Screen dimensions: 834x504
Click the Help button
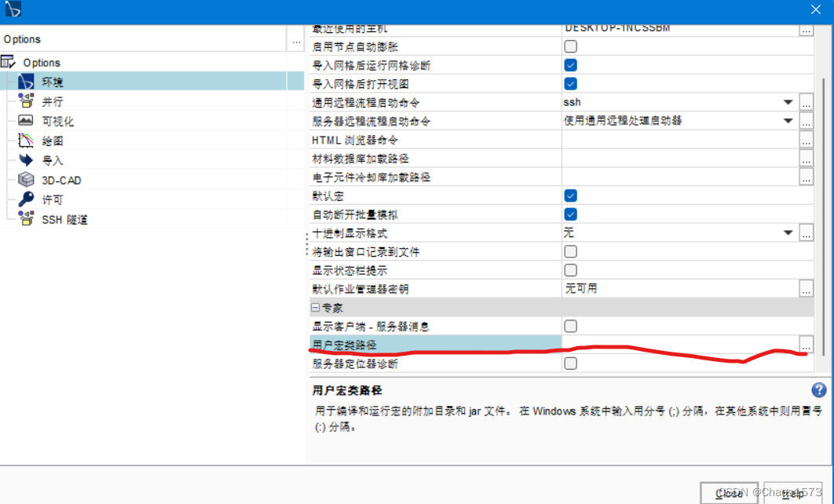(x=792, y=493)
